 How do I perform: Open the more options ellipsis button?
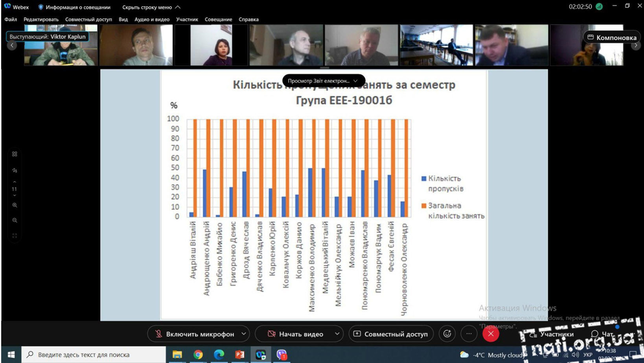(x=469, y=334)
